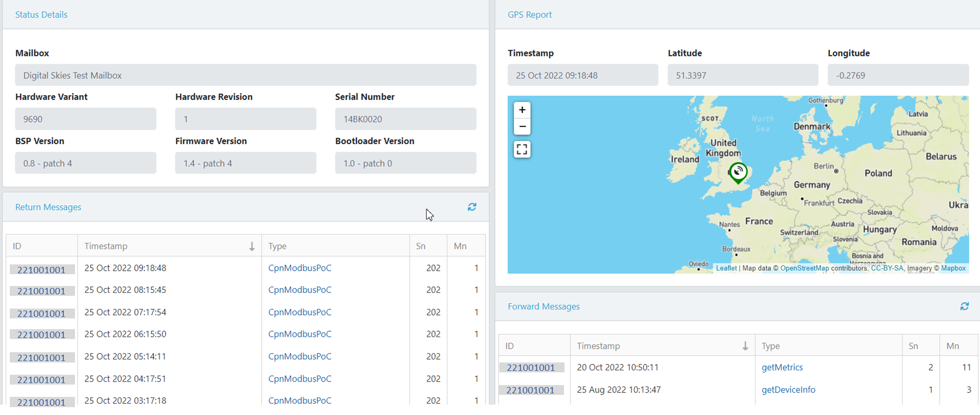Toggle Return Messages Timestamp sort arrow
This screenshot has height=415, width=980.
252,246
